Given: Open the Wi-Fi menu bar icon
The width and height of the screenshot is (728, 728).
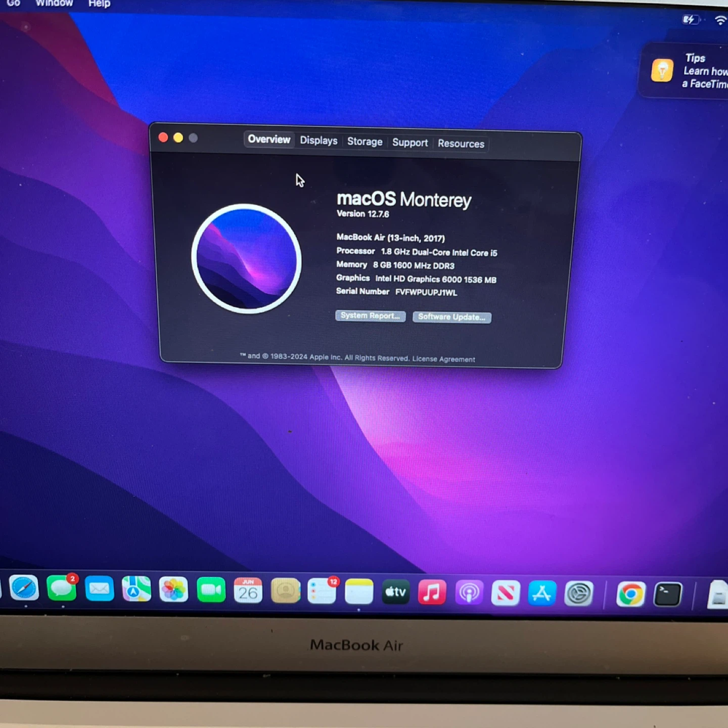Looking at the screenshot, I should pyautogui.click(x=721, y=20).
